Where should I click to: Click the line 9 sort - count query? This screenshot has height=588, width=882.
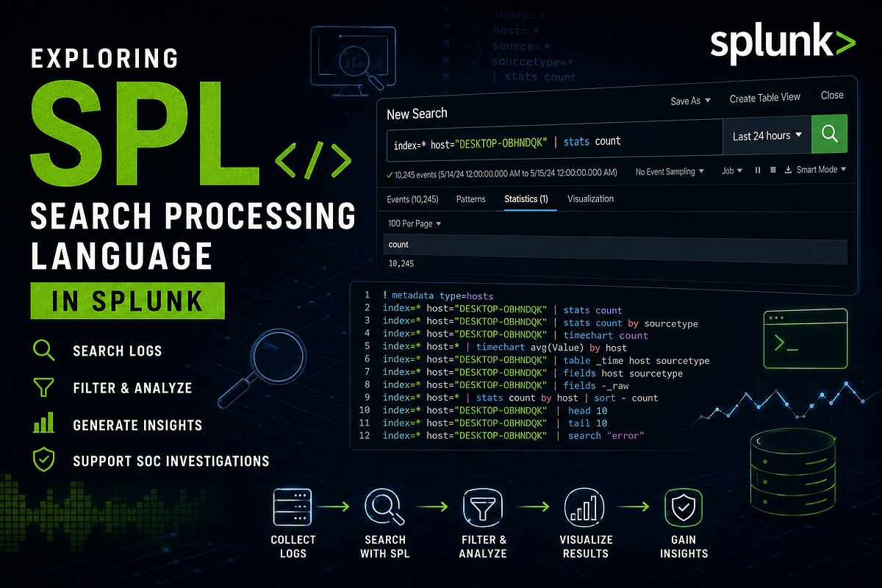(x=520, y=398)
